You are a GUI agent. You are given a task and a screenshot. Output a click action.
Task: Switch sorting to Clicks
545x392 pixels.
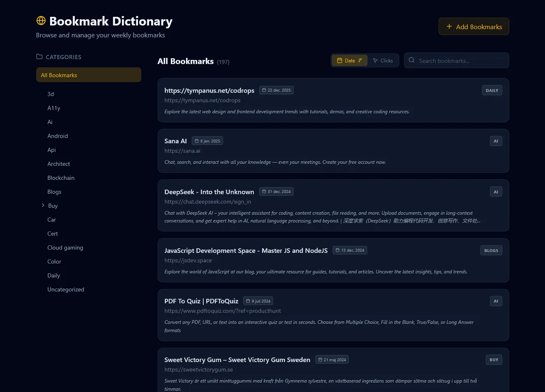pos(383,60)
